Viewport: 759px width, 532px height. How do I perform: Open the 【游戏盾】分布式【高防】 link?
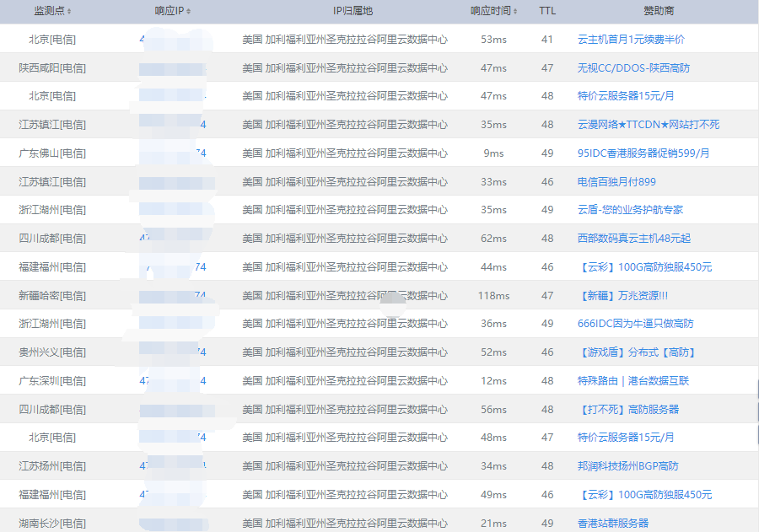coord(638,352)
